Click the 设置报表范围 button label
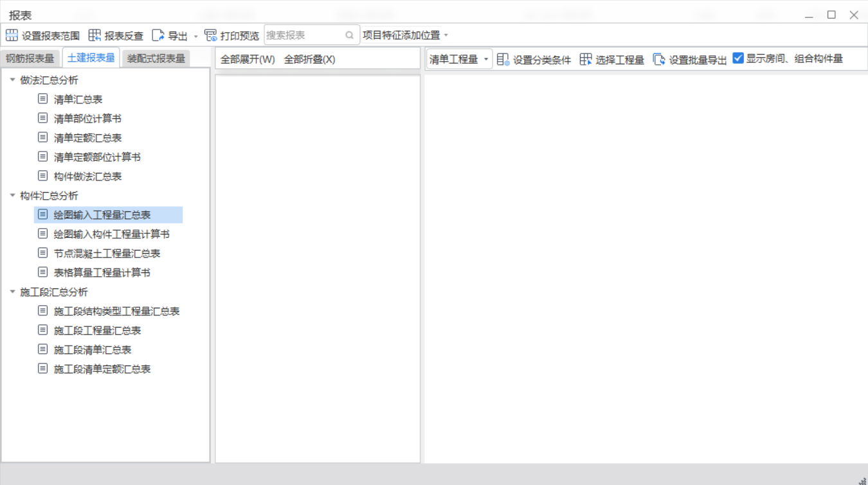The height and width of the screenshot is (485, 868). point(51,36)
